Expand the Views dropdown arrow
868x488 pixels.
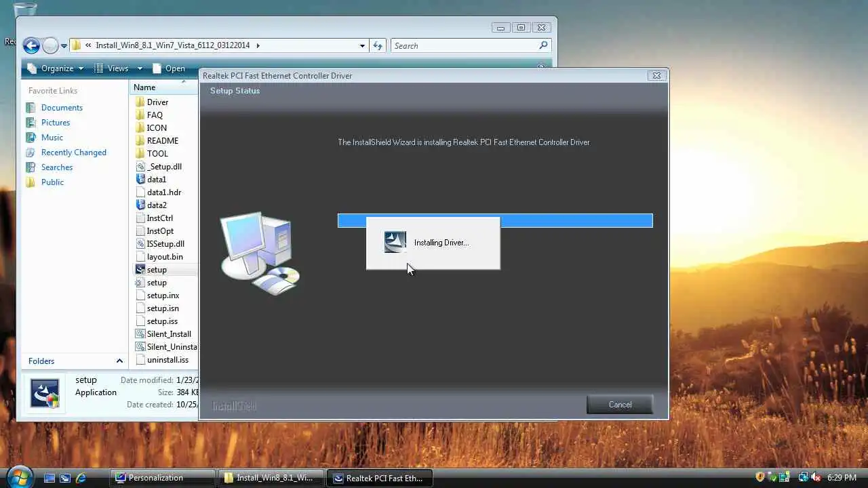(140, 68)
